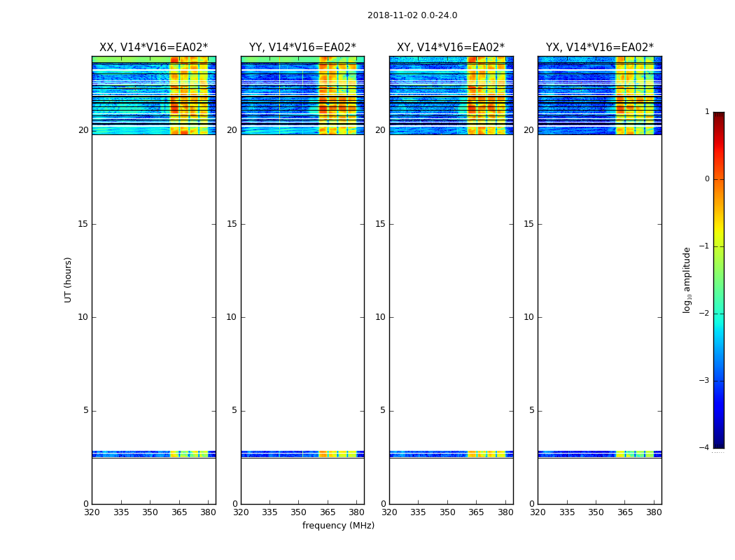Click the 350 frequency tick in YX panel
The image size is (735, 560).
(596, 512)
